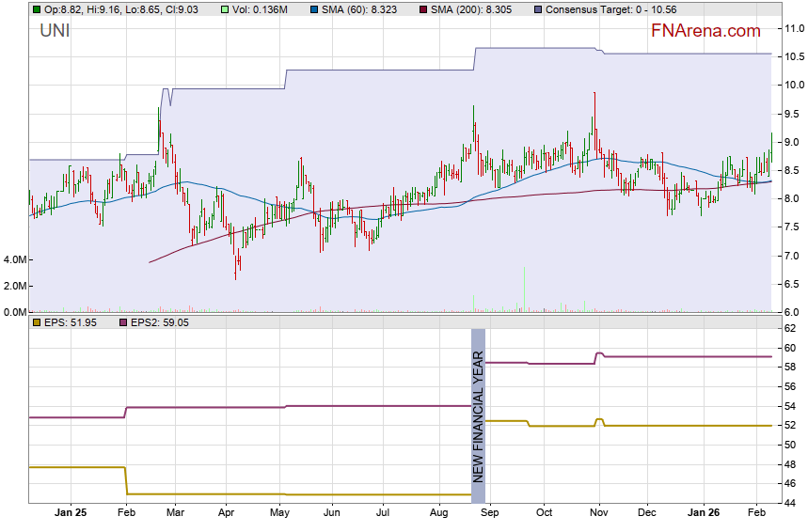Click the gold EPS legend swatch

coord(36,322)
